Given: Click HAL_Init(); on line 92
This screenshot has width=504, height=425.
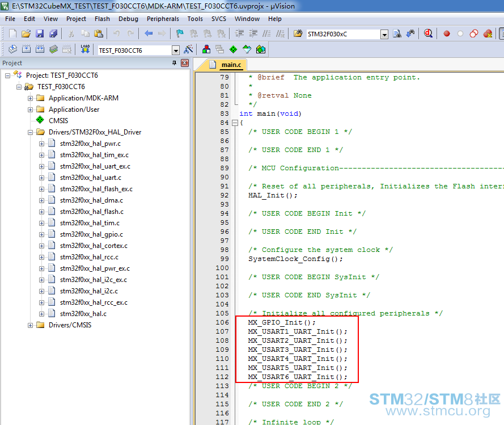Looking at the screenshot, I should (x=273, y=195).
